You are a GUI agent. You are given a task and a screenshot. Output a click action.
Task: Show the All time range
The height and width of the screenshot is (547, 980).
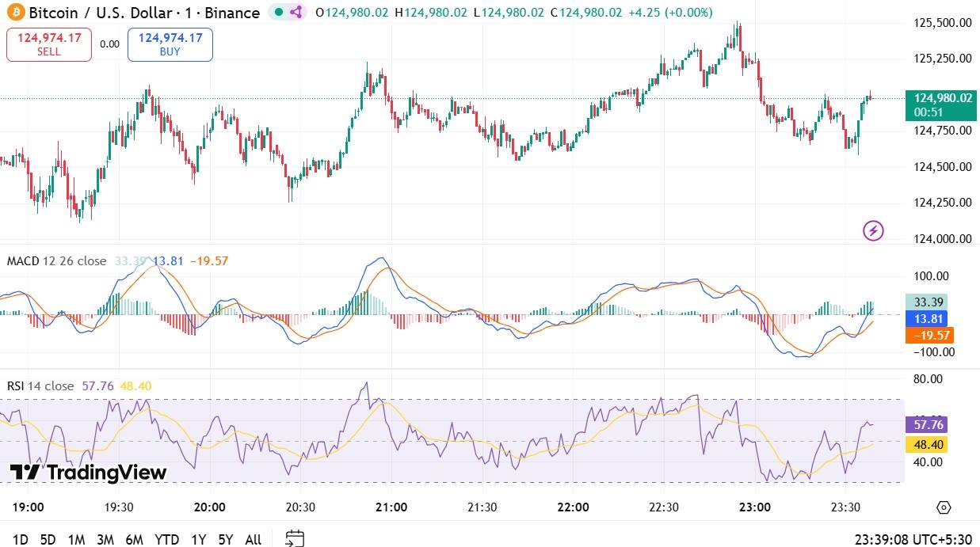(253, 540)
